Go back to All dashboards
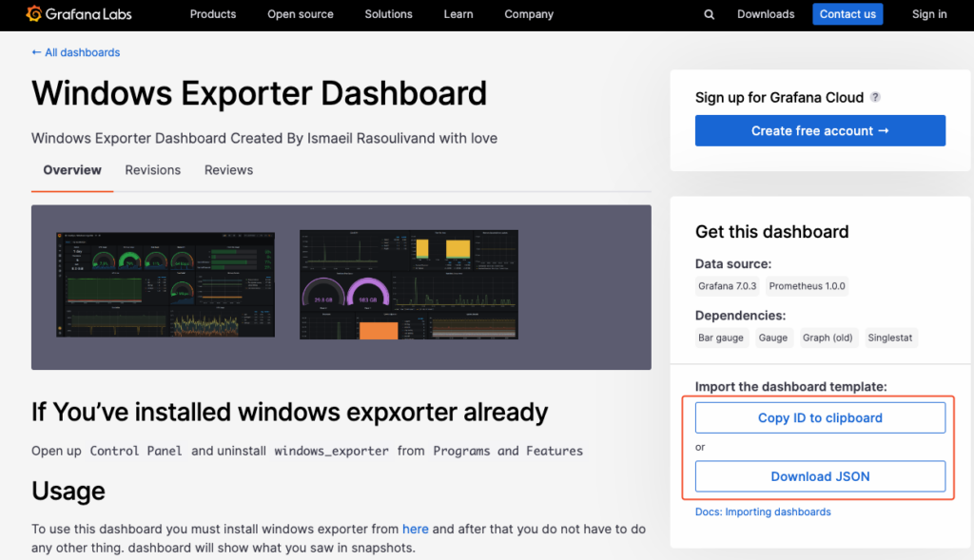974x560 pixels. (76, 53)
